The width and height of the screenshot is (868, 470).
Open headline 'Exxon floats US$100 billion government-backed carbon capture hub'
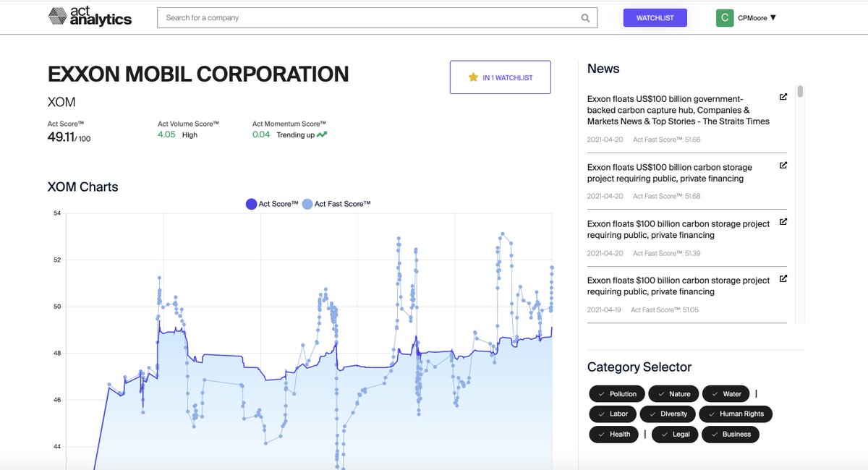click(x=678, y=110)
